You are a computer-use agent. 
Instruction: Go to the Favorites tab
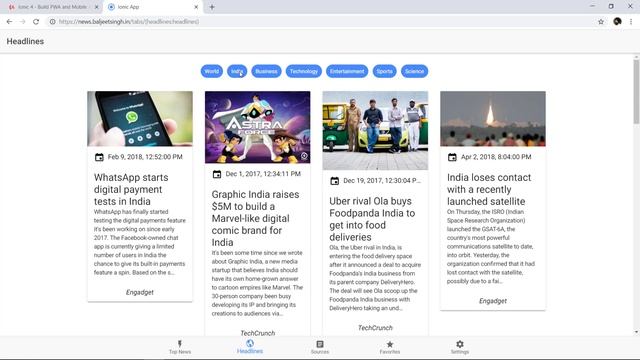[390, 347]
